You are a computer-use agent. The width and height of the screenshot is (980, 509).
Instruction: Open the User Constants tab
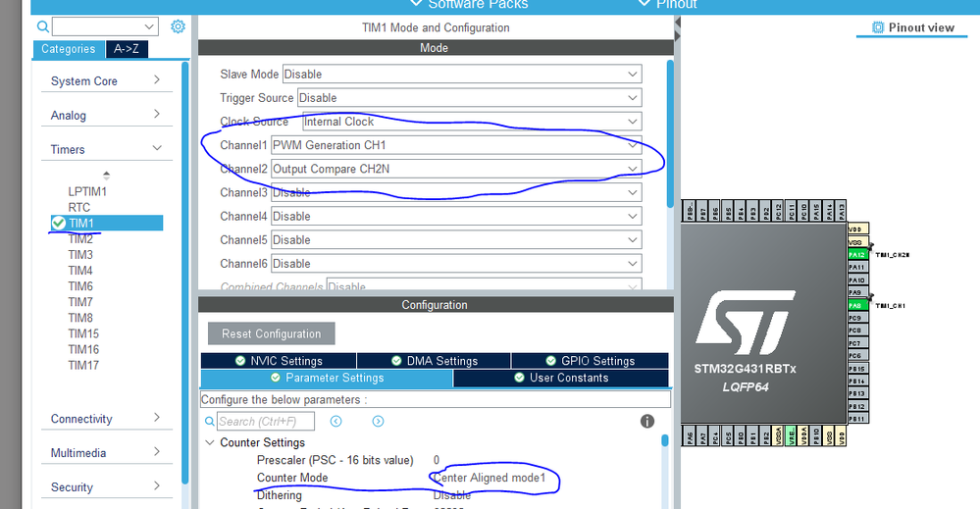(x=560, y=378)
